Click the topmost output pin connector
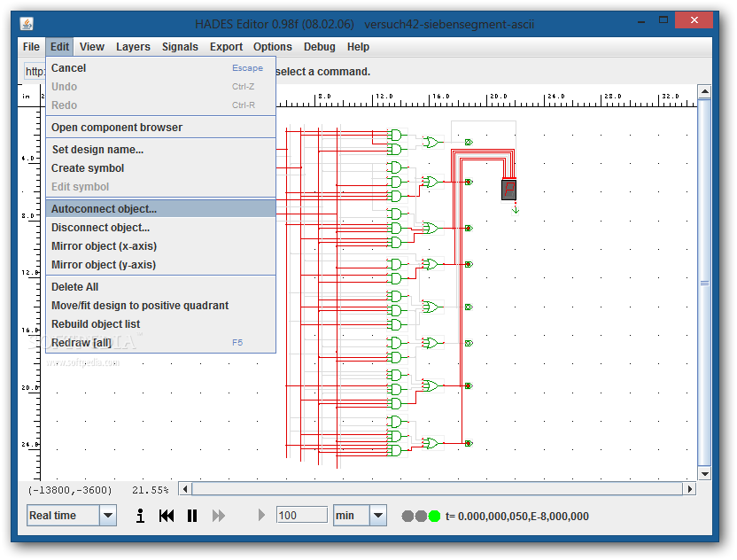The image size is (737, 560). 469,142
